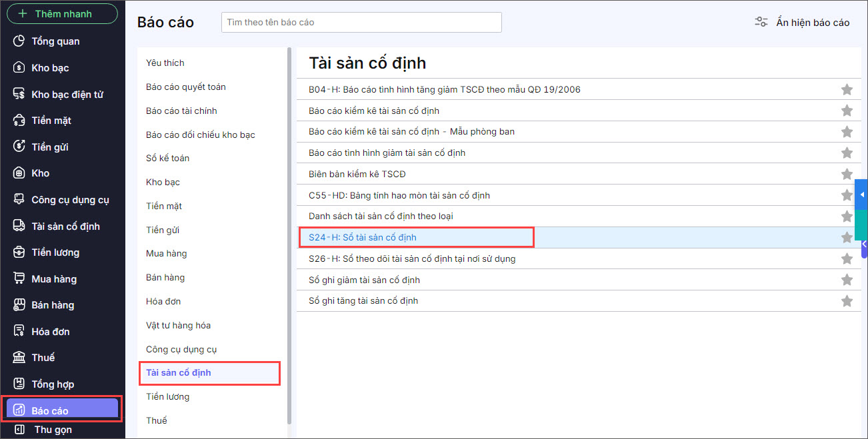
Task: Open the Mua hàng cart icon
Action: pyautogui.click(x=20, y=279)
